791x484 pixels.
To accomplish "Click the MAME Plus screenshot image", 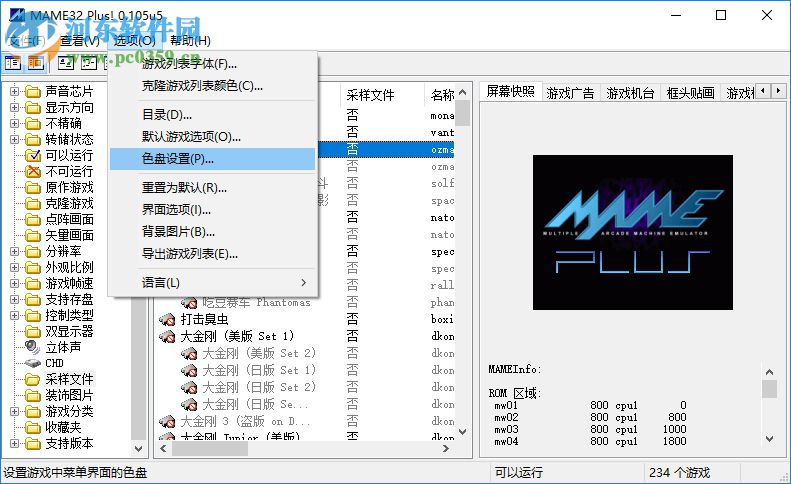I will point(633,233).
